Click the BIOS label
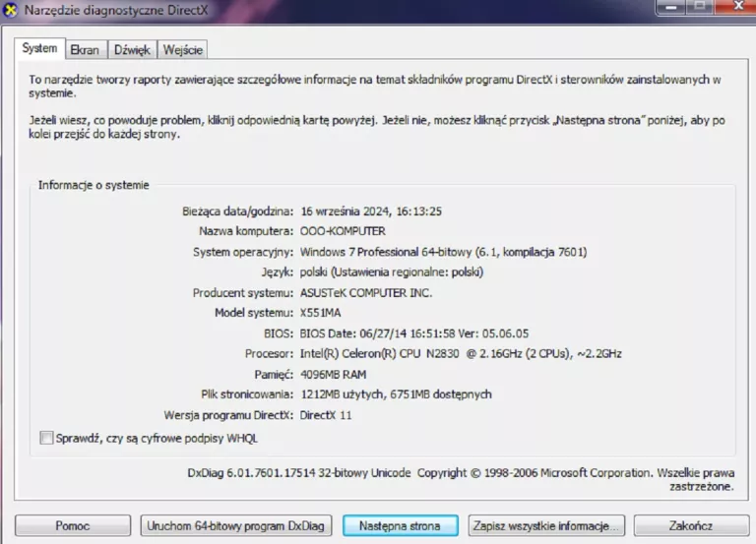This screenshot has width=756, height=544. [x=279, y=333]
